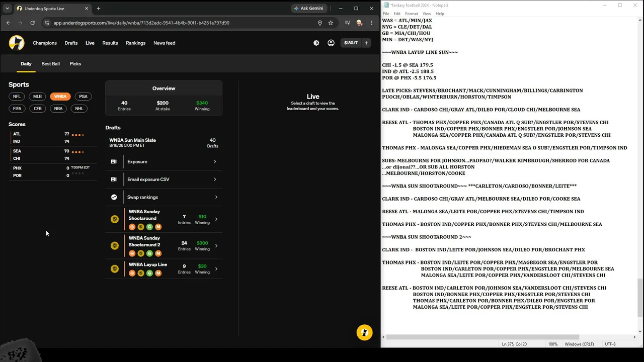Close the Underdog Sports: Live tab
Screen dimensions: 644x362
87,9
